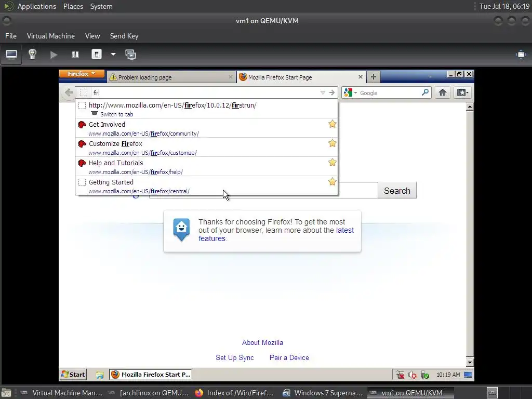Image resolution: width=532 pixels, height=399 pixels.
Task: Select firstrun Switch to tab suggestion
Action: pos(206,109)
